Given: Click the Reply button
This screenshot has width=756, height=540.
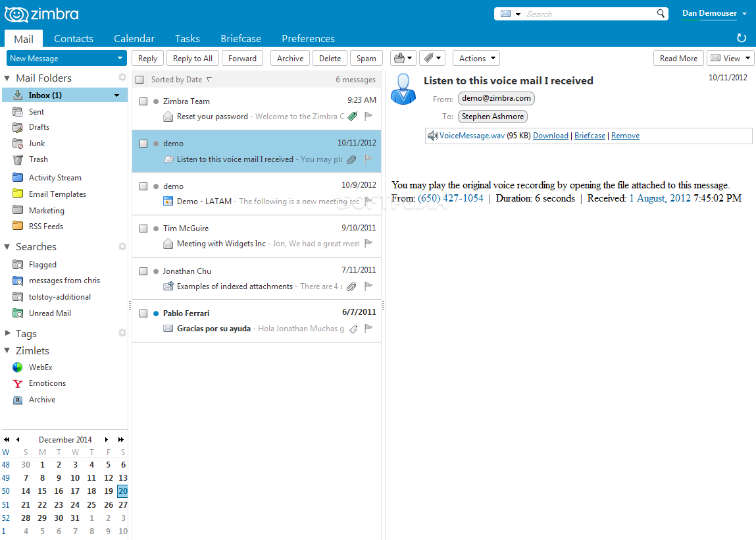Looking at the screenshot, I should pos(147,59).
